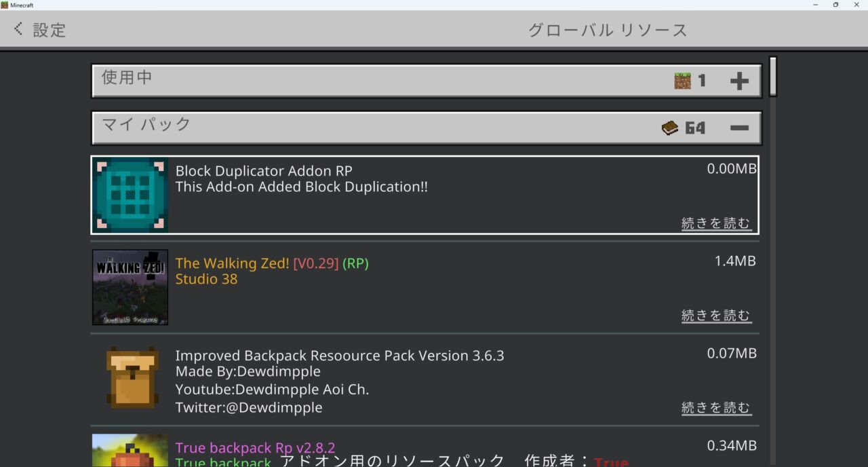Click 'This Add-on Added Block Duplication!!' description
The width and height of the screenshot is (868, 467).
coord(302,187)
